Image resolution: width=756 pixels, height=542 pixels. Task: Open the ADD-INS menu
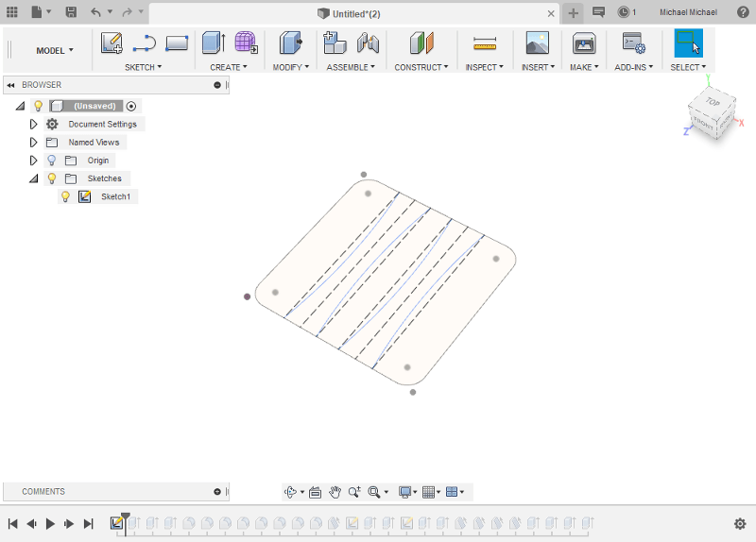pos(633,67)
